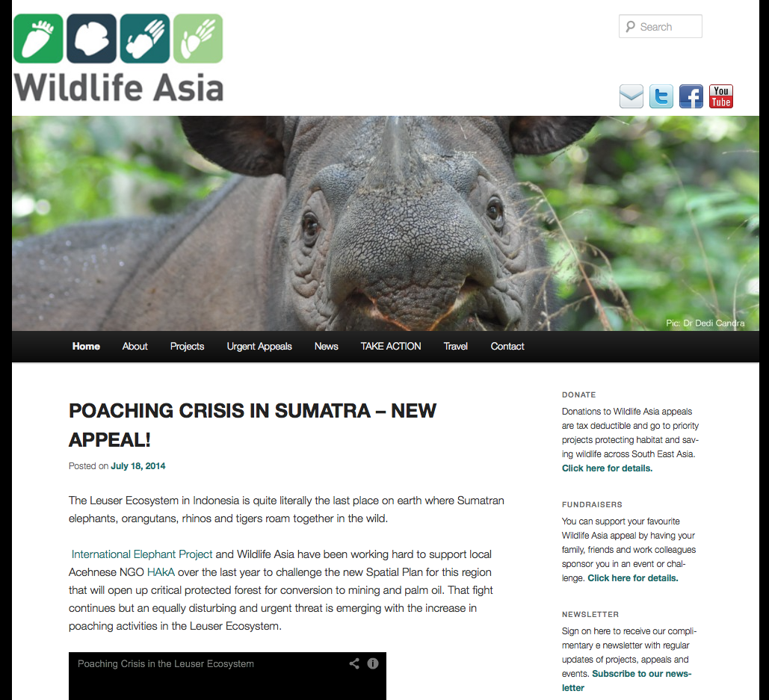Screen dimensions: 769x700
Task: Go to Urgent Appeals page
Action: pos(259,346)
